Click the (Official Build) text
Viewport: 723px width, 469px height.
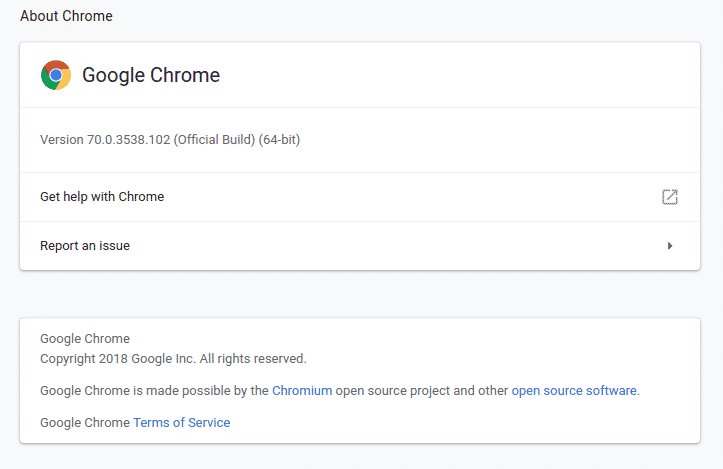[214, 140]
